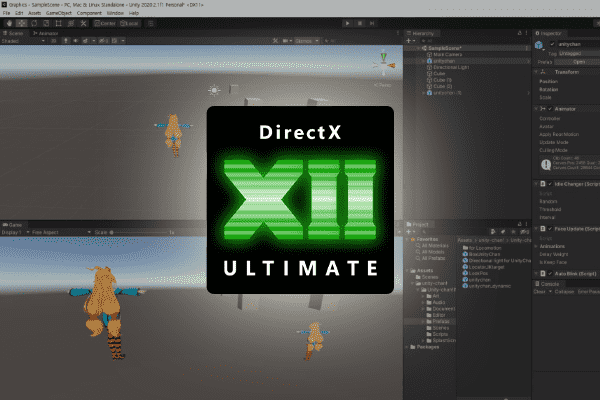
Task: Toggle the Idle Changer script checkbox
Action: [x=550, y=184]
